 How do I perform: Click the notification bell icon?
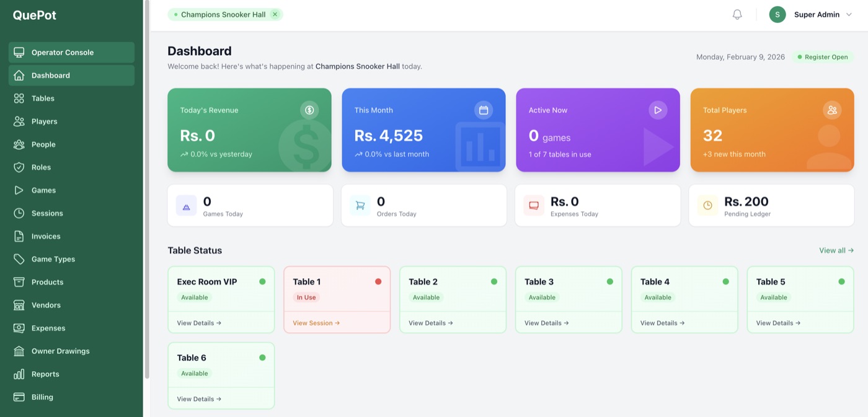737,14
